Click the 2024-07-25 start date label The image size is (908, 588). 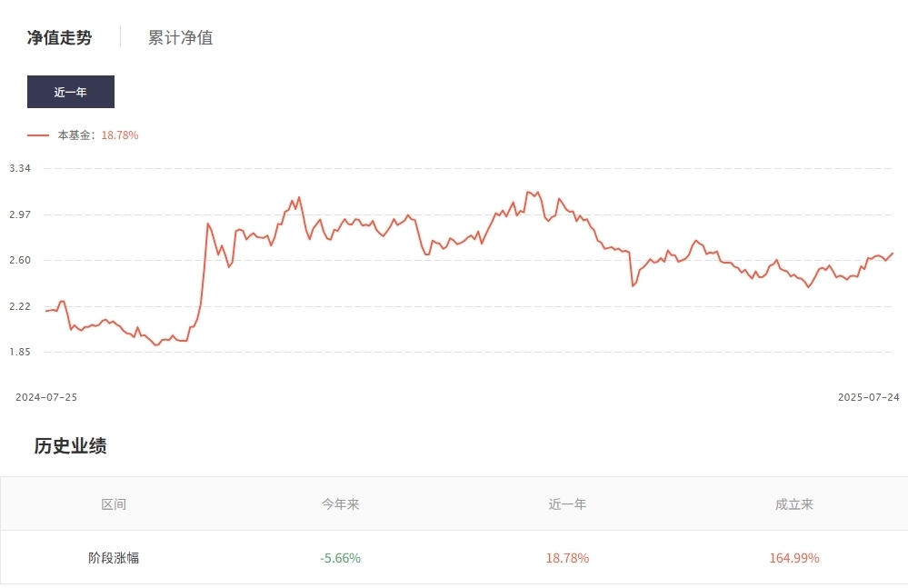coord(47,397)
